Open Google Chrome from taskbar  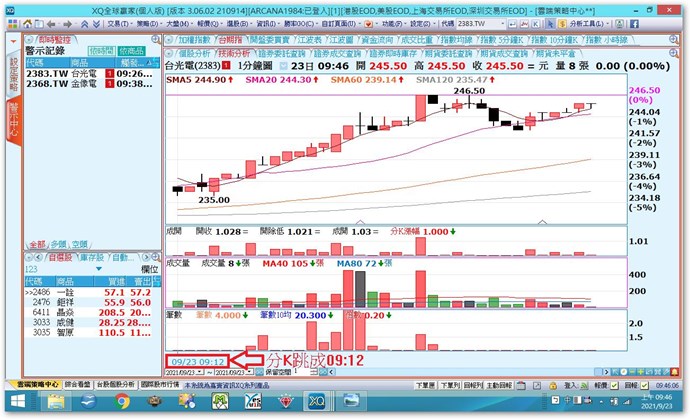tap(122, 401)
